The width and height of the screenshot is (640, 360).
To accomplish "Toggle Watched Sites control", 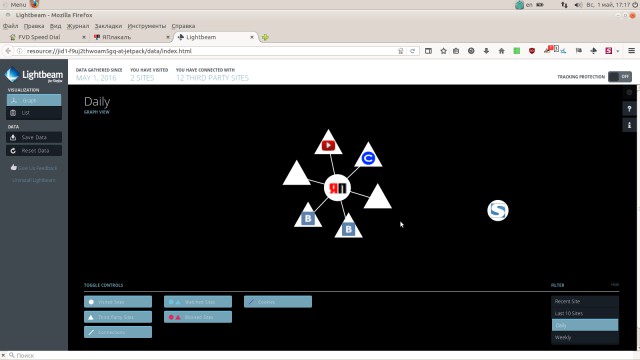I will tap(198, 302).
